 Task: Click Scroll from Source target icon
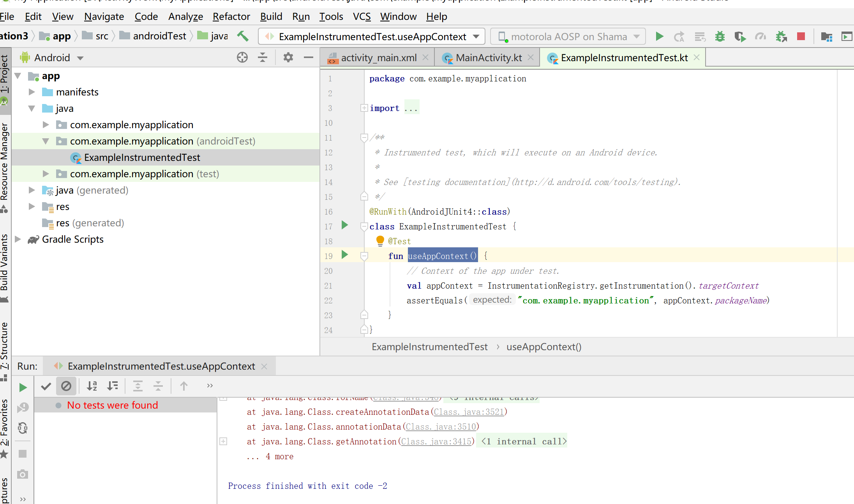coord(242,58)
